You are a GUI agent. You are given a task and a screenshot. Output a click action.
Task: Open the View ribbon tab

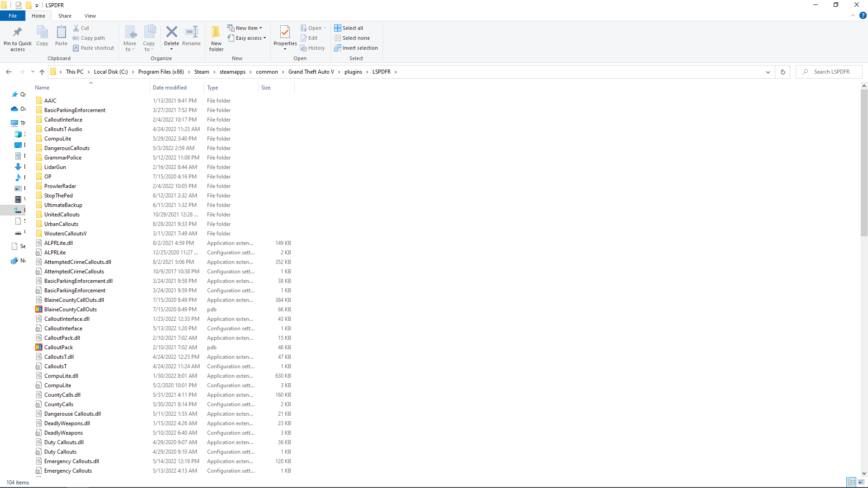coord(90,16)
